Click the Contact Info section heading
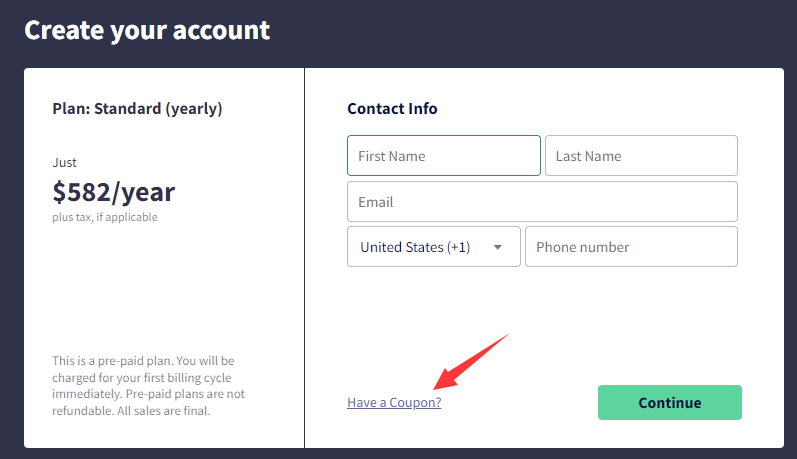This screenshot has width=797, height=459. click(x=392, y=108)
